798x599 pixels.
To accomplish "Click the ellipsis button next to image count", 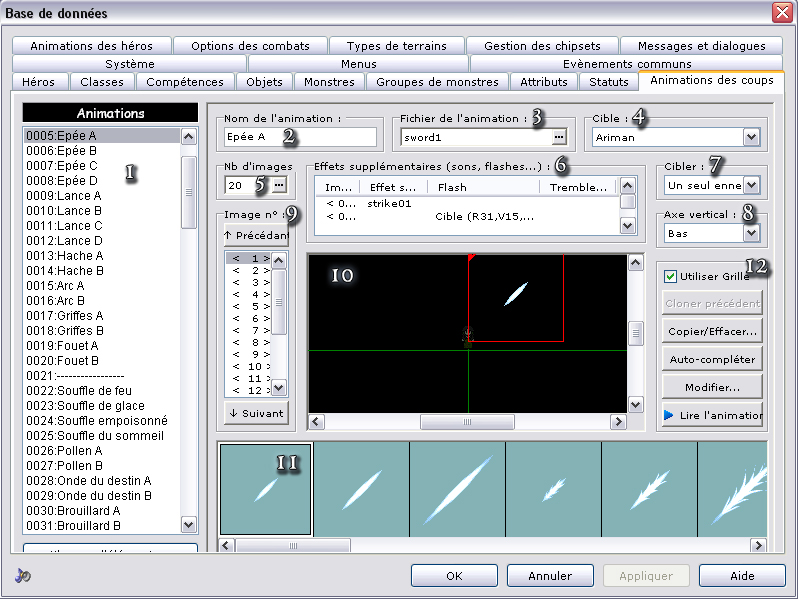I will pyautogui.click(x=279, y=185).
